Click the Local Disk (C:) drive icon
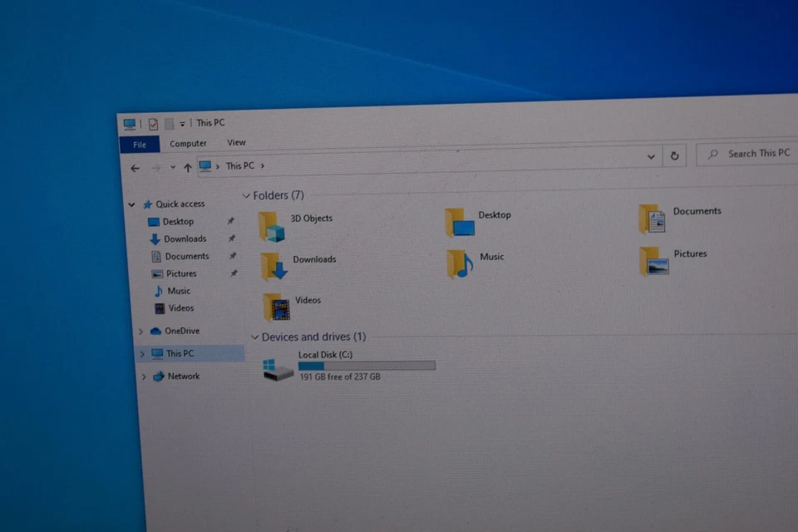Screen dimensions: 798x532 click(276, 371)
